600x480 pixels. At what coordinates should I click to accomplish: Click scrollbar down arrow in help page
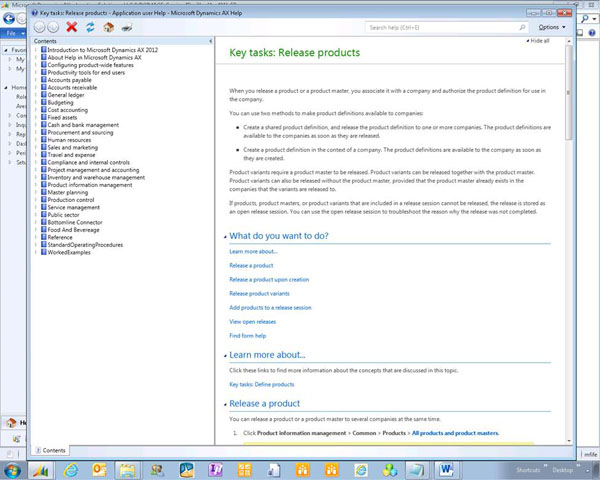coord(569,441)
